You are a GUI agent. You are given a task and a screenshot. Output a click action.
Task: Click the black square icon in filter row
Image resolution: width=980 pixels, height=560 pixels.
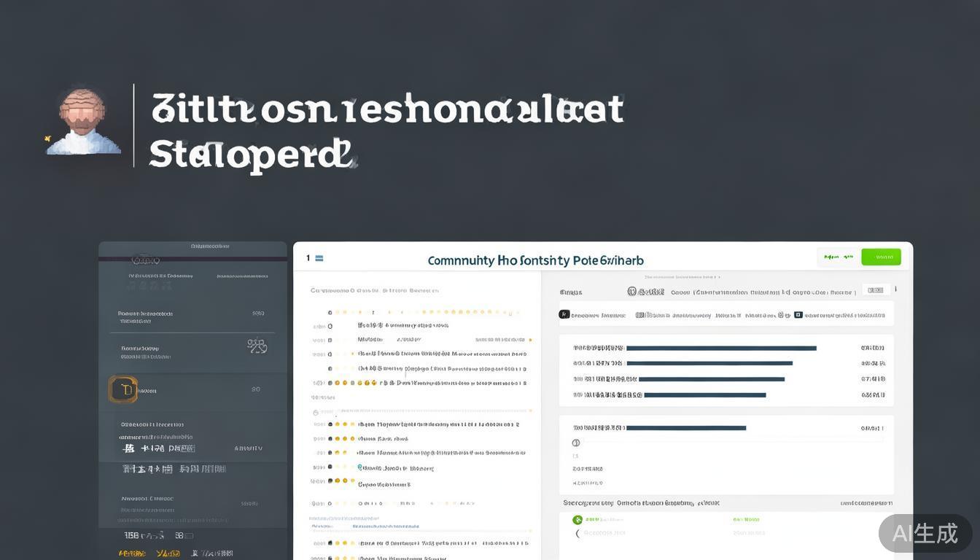tap(564, 315)
